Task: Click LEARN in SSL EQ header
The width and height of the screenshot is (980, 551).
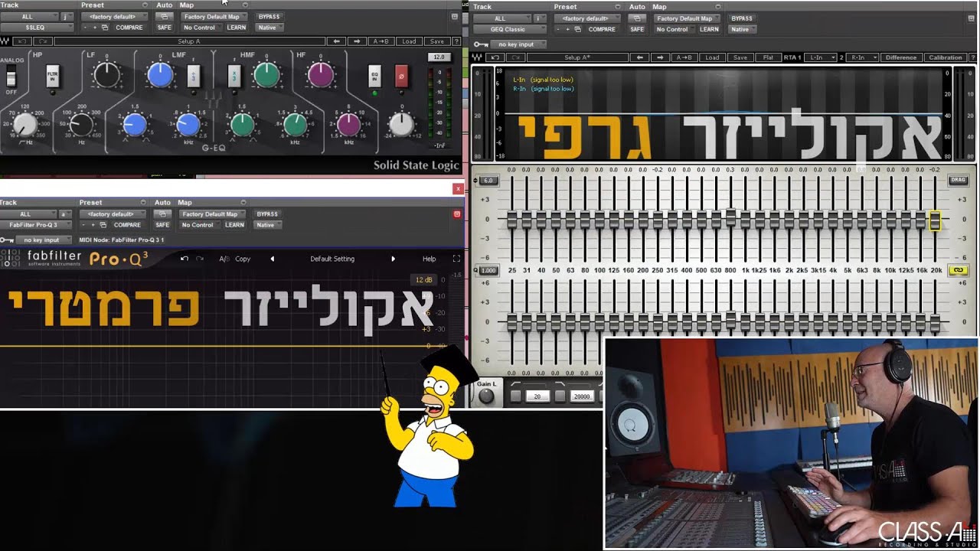Action: (x=237, y=28)
